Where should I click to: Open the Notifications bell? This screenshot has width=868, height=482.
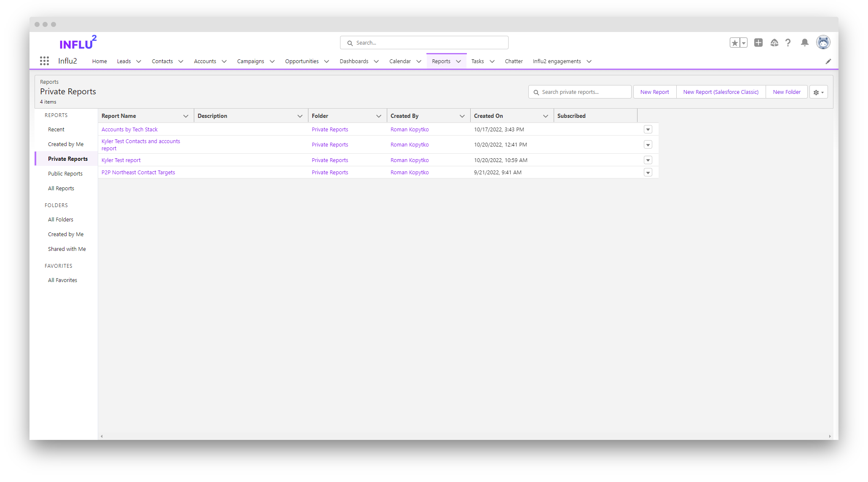pos(805,43)
